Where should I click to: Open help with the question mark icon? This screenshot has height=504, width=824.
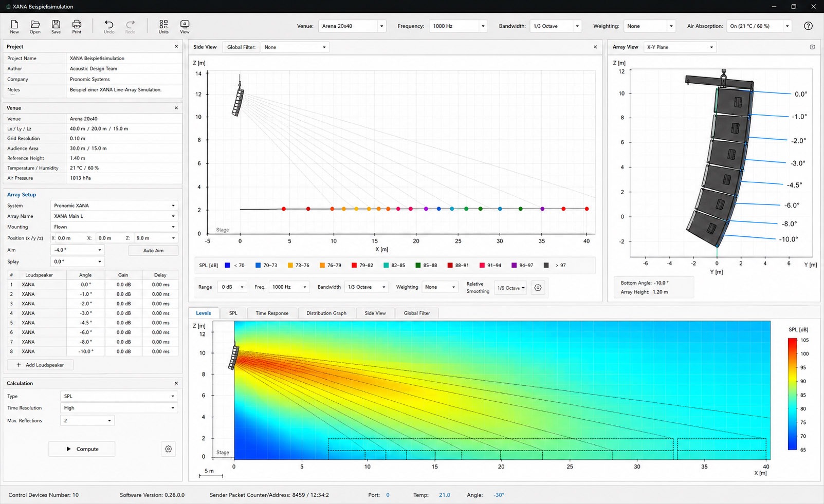tap(808, 26)
